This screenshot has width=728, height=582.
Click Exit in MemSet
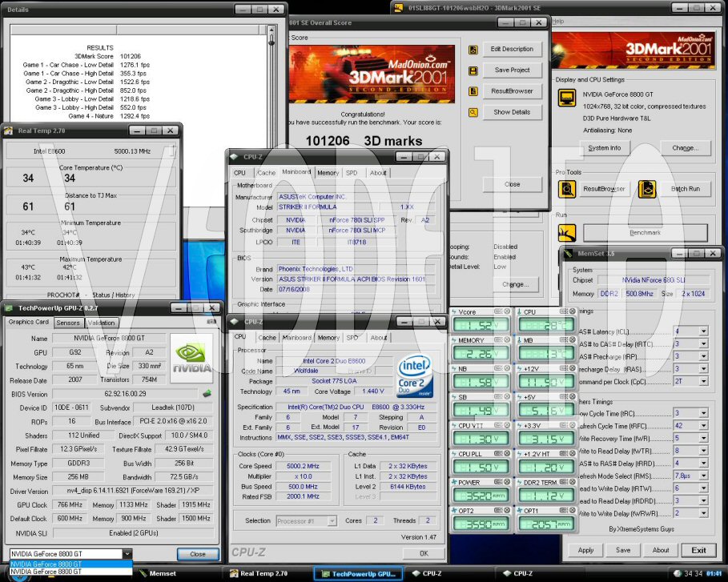click(698, 551)
